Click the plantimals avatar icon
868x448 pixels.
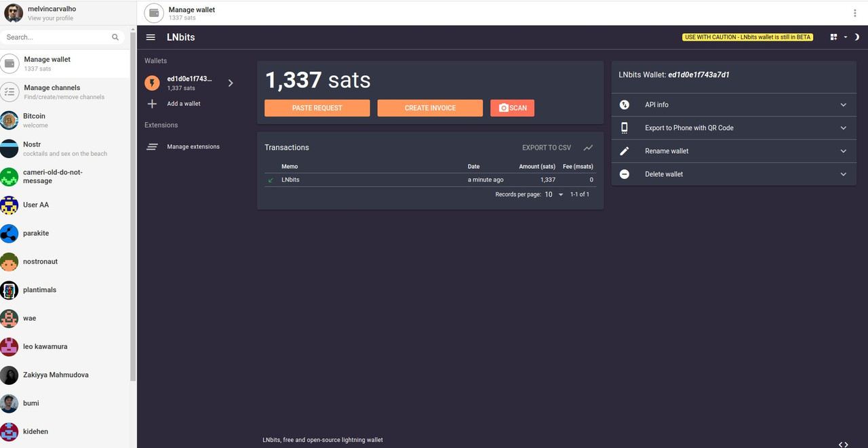(x=9, y=290)
